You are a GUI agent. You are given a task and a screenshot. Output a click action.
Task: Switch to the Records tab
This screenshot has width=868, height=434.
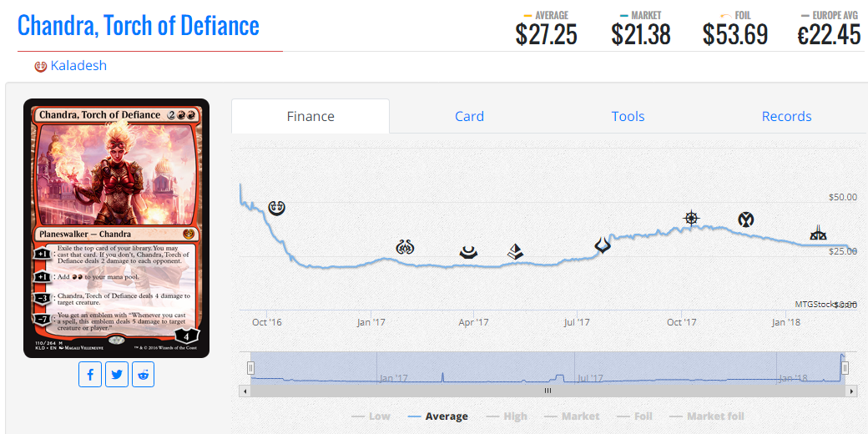tap(786, 116)
